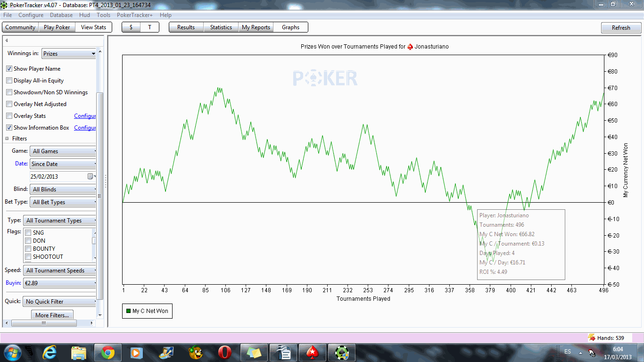The image size is (644, 362).
Task: Open Windows Start menu orb
Action: 12,352
